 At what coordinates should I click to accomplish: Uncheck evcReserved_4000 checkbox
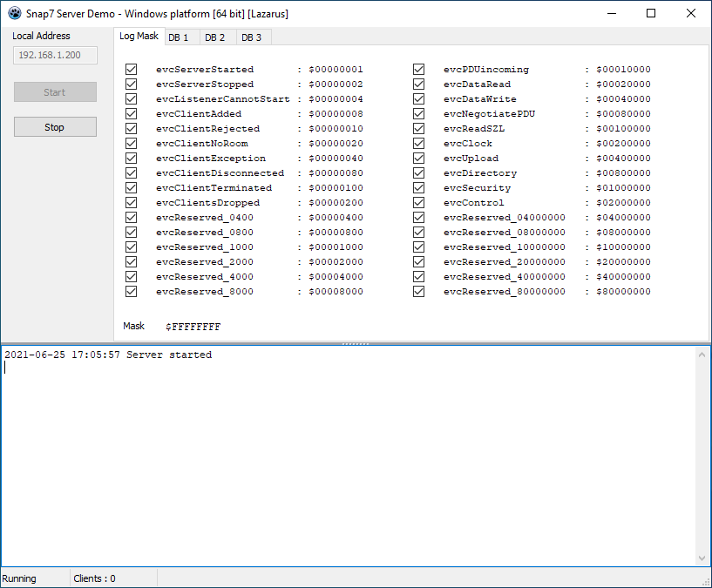pos(132,276)
